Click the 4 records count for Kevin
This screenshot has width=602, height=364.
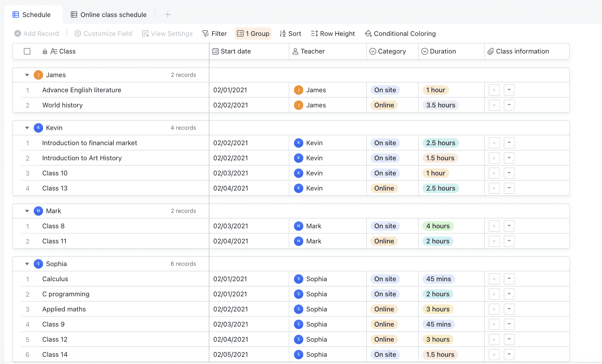pyautogui.click(x=183, y=128)
